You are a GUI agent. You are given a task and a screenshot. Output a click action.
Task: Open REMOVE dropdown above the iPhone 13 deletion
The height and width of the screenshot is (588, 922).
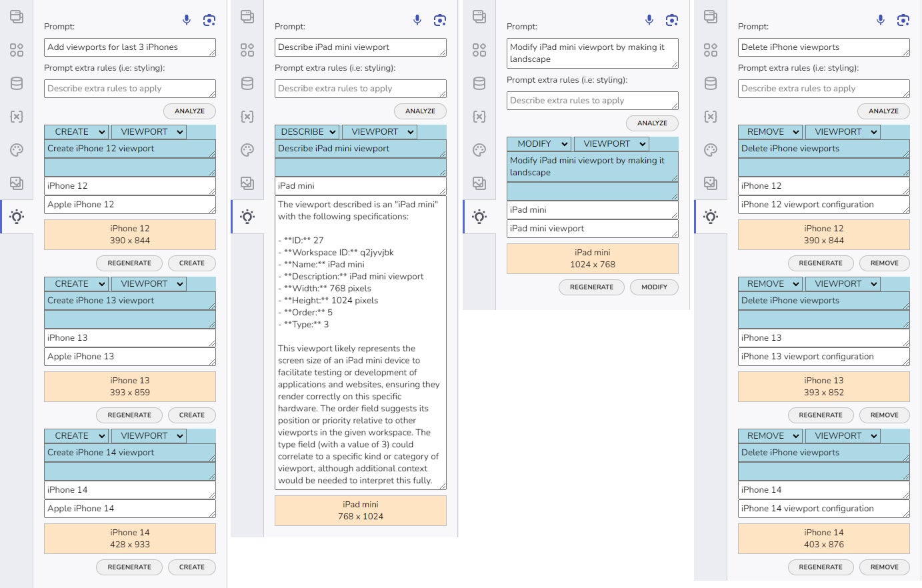771,284
